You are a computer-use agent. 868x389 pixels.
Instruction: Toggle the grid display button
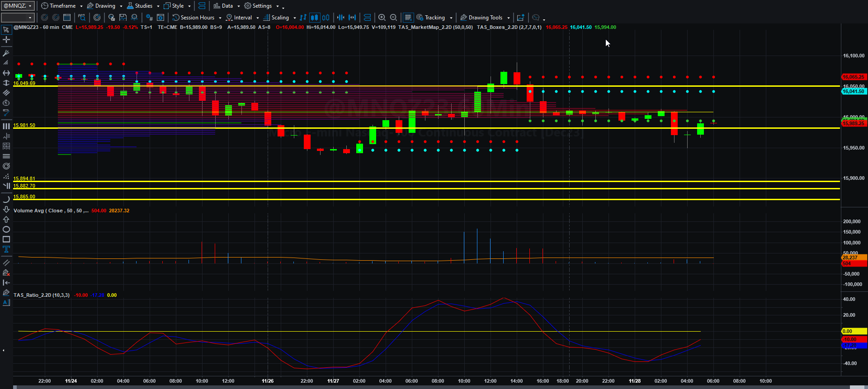coord(408,18)
